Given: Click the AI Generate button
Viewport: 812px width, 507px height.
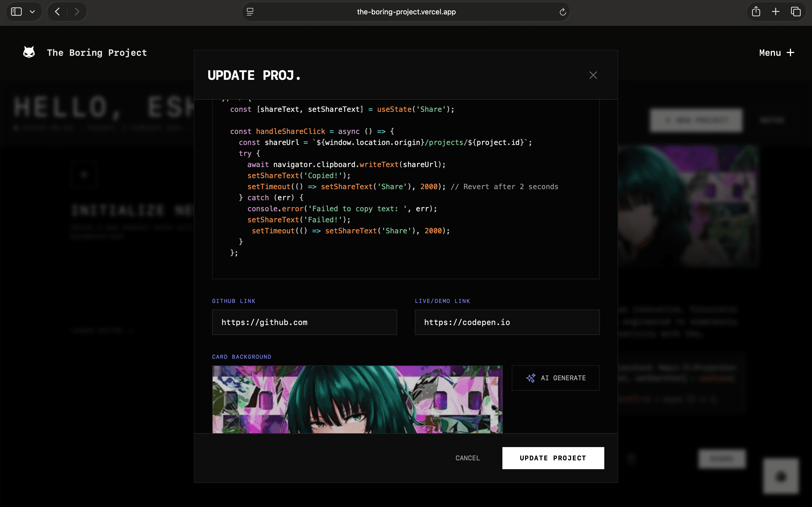Looking at the screenshot, I should (x=556, y=378).
